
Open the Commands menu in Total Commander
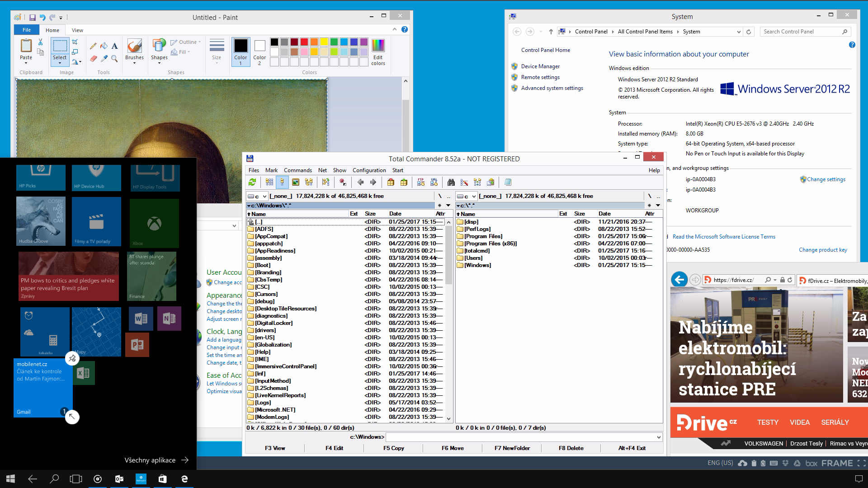[297, 170]
